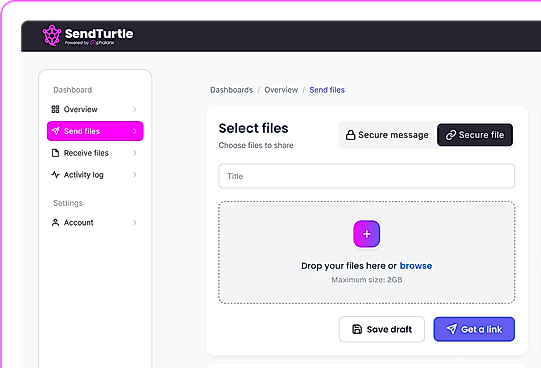Image resolution: width=541 pixels, height=368 pixels.
Task: Click the browse link in drop zone
Action: [x=416, y=266]
